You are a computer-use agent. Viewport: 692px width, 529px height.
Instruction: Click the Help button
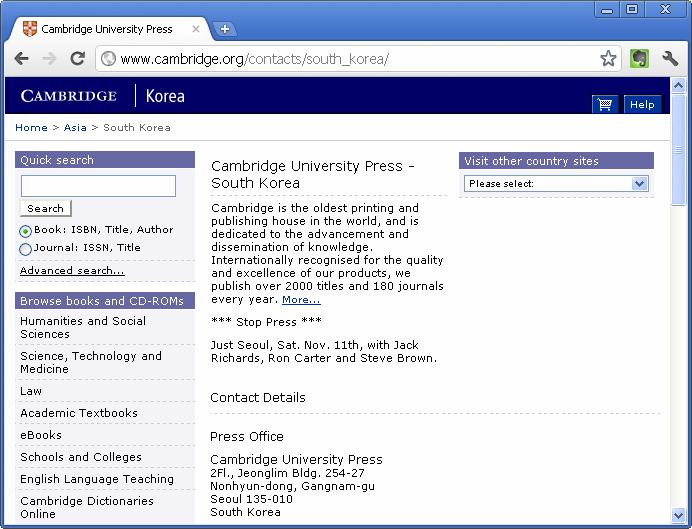[642, 104]
